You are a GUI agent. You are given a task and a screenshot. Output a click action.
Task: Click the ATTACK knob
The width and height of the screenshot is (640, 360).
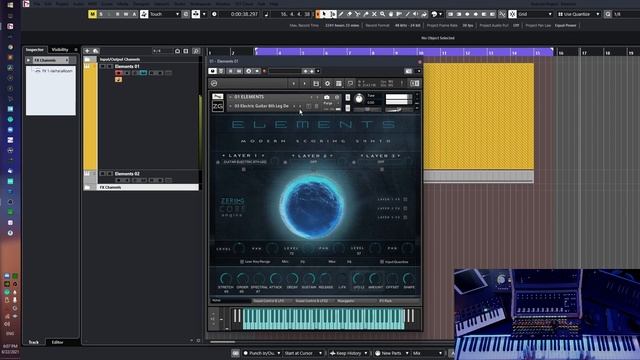click(x=276, y=279)
